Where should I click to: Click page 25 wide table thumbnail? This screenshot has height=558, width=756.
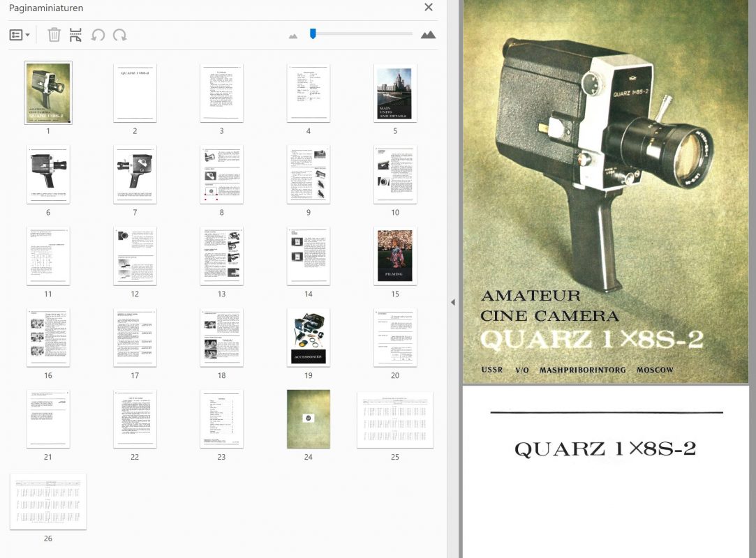pyautogui.click(x=395, y=419)
